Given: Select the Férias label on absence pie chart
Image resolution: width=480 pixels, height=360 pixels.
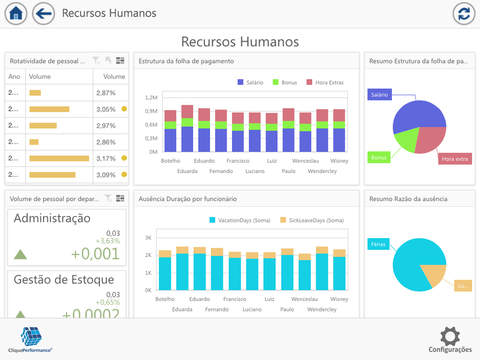Looking at the screenshot, I should 378,244.
